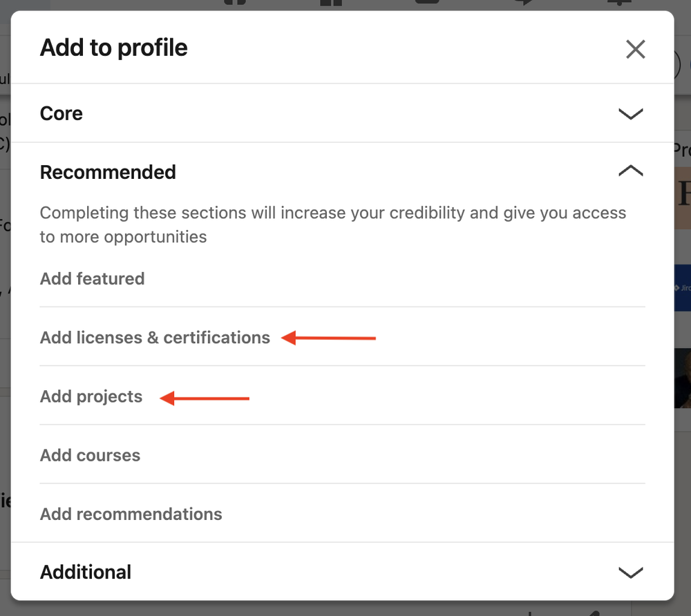Choose Add licenses & certifications
The image size is (691, 616).
[x=155, y=338]
